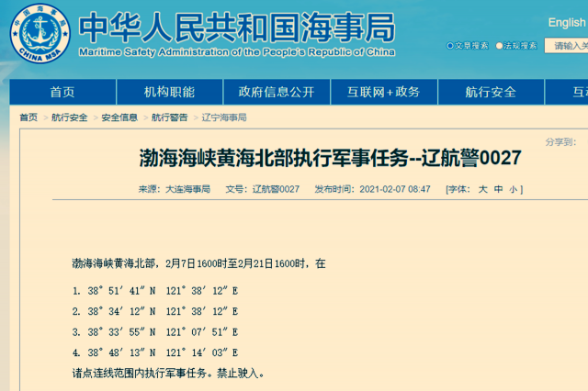588x391 pixels.
Task: Click the document number 文号 辽航警0027
Action: coord(263,189)
